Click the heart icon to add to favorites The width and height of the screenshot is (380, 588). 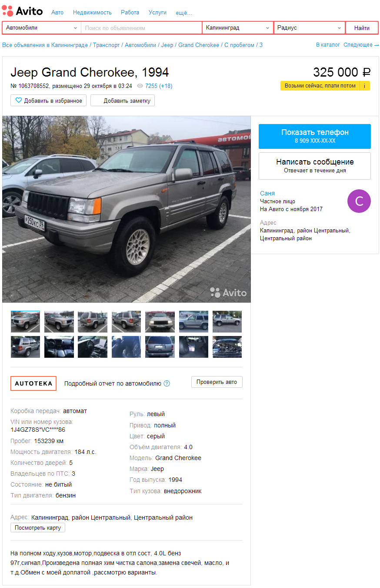tap(19, 101)
